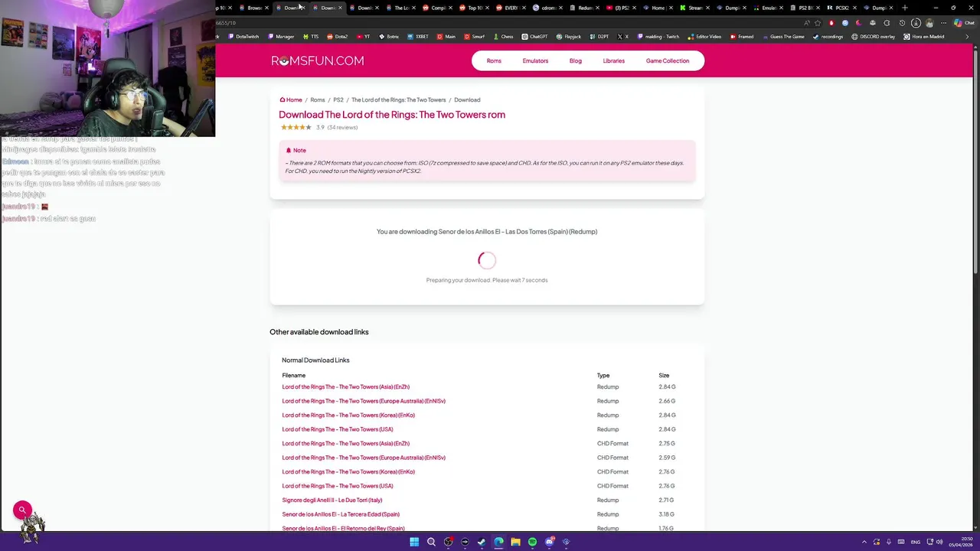Click PS2 in the breadcrumb
The width and height of the screenshot is (980, 551).
[x=338, y=99]
